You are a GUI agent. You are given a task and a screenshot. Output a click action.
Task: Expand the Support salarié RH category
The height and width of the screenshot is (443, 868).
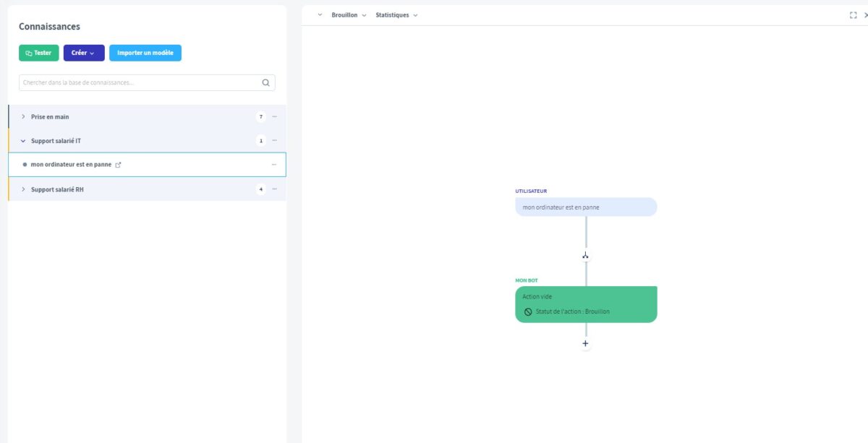pyautogui.click(x=22, y=189)
